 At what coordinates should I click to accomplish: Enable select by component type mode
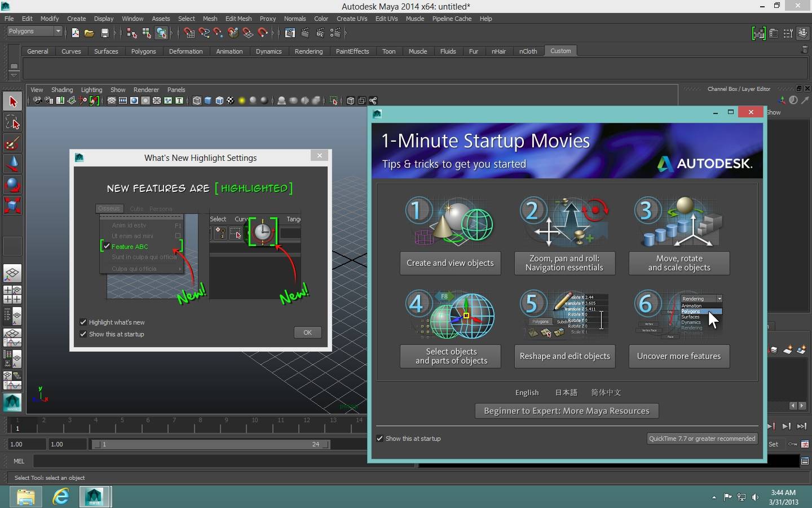pyautogui.click(x=161, y=33)
